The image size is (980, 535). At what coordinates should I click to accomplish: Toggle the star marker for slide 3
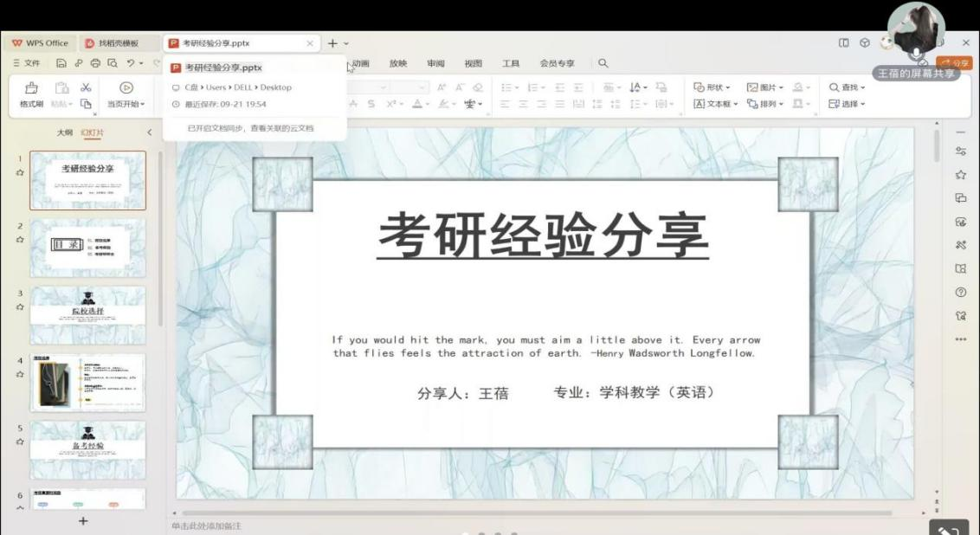(x=19, y=306)
